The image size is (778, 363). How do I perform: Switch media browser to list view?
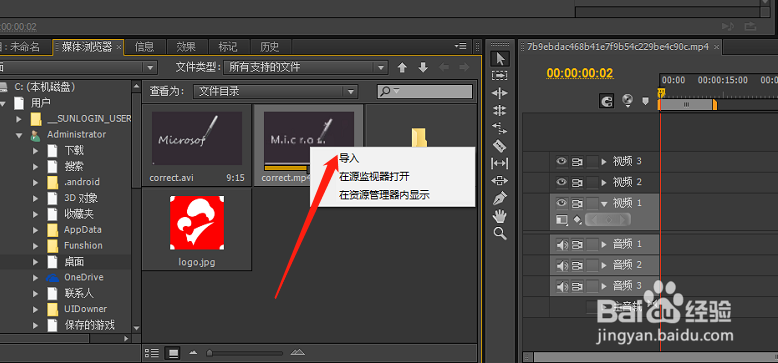click(152, 353)
